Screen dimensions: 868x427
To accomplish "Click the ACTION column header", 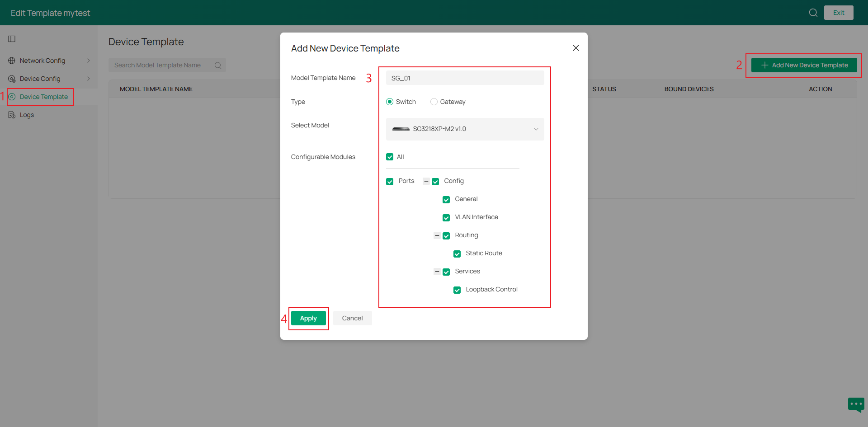I will pyautogui.click(x=821, y=89).
